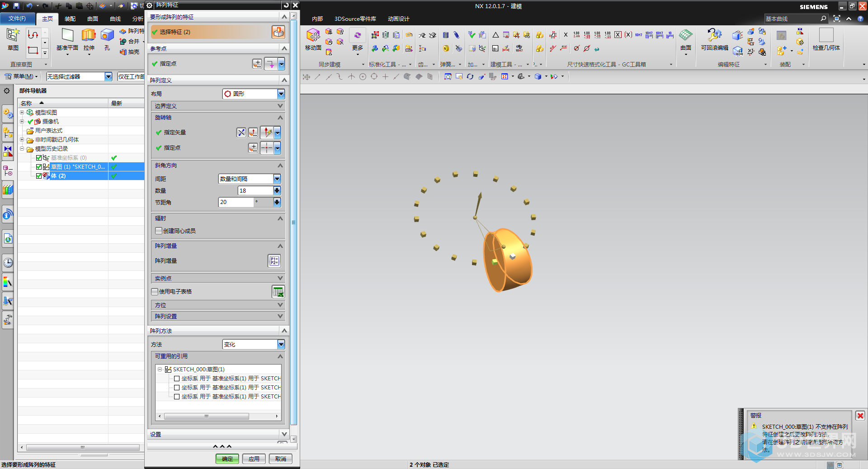
Task: Expand the 方位 section
Action: point(218,305)
